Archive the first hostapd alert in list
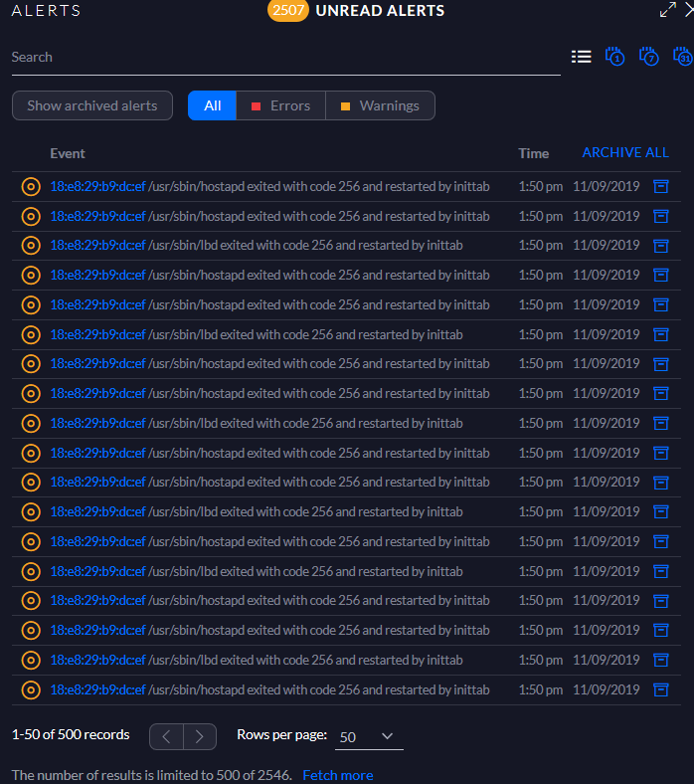 660,186
